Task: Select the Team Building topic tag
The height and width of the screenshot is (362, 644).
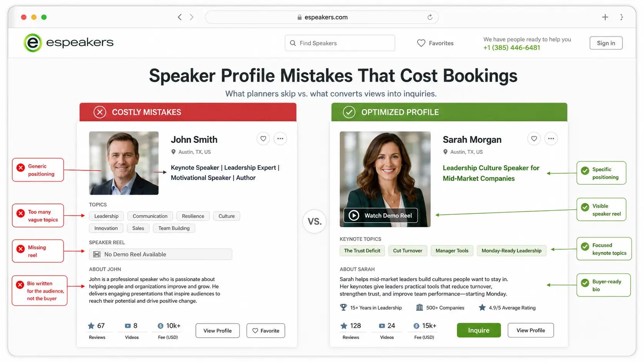Action: coord(174,228)
